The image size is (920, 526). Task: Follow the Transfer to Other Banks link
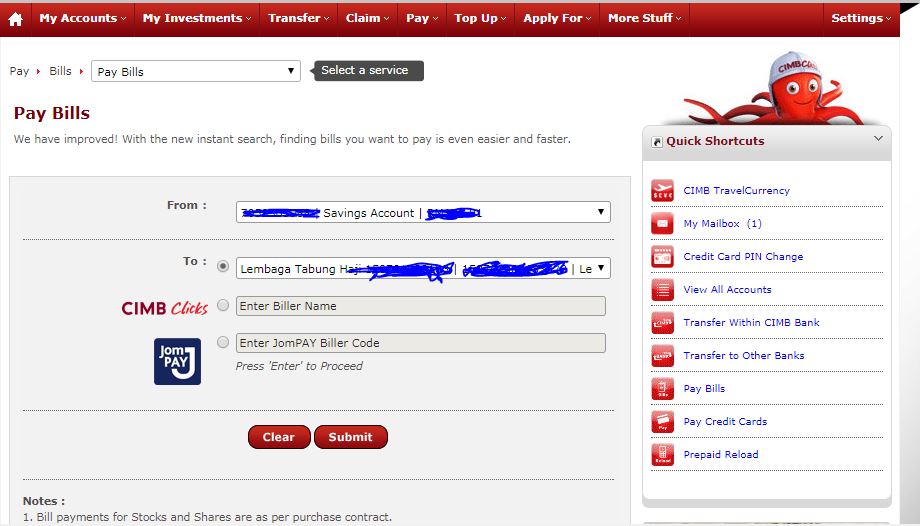coord(743,355)
